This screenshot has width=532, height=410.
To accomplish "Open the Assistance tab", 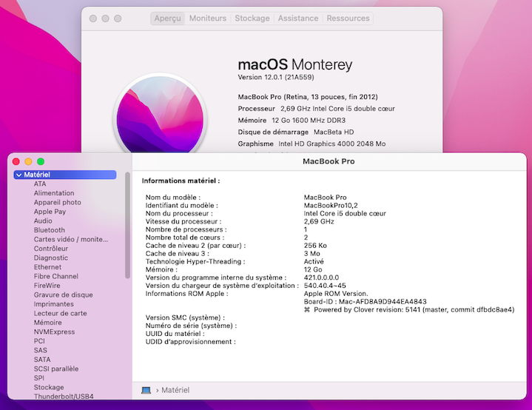I will pos(298,19).
